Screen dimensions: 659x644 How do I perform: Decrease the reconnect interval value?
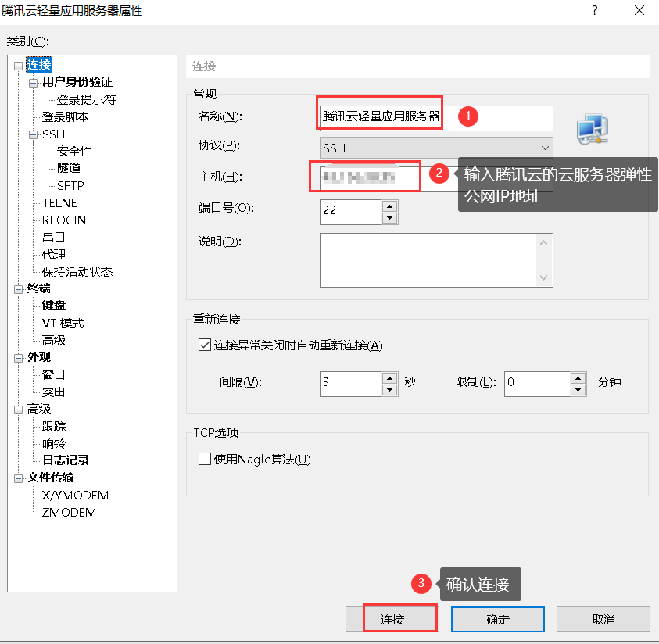click(390, 389)
